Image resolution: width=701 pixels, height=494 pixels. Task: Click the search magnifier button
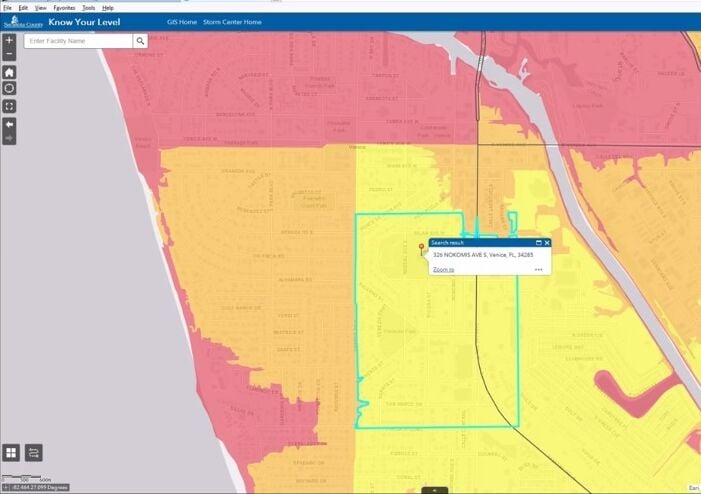(140, 41)
